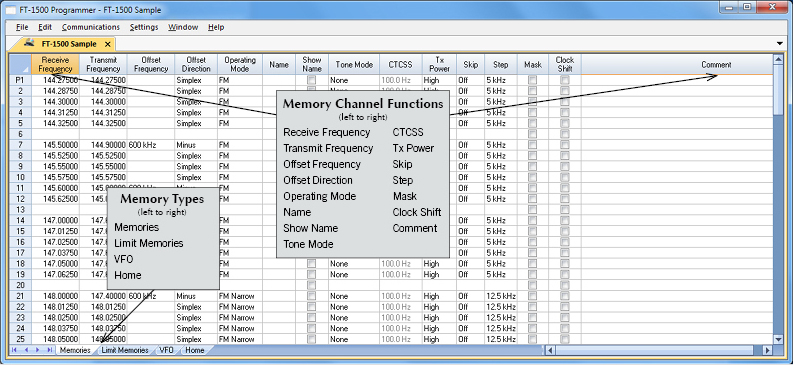
Task: Toggle Mask checkbox in row 14
Action: tap(533, 220)
